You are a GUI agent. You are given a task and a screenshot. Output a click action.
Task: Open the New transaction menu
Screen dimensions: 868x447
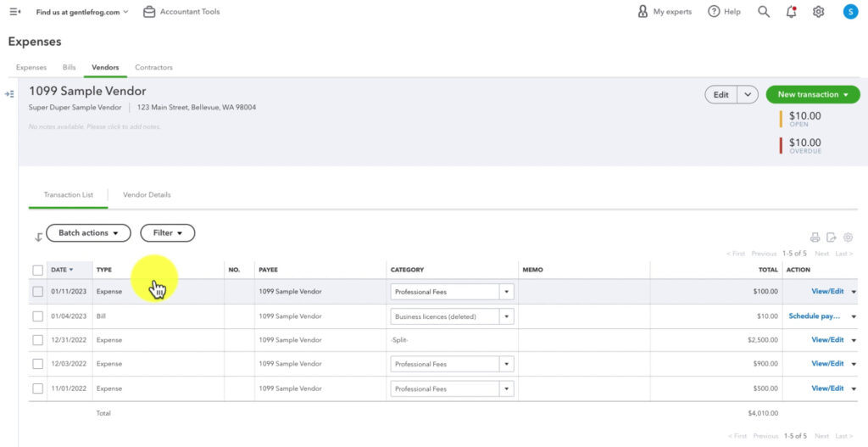coord(813,95)
